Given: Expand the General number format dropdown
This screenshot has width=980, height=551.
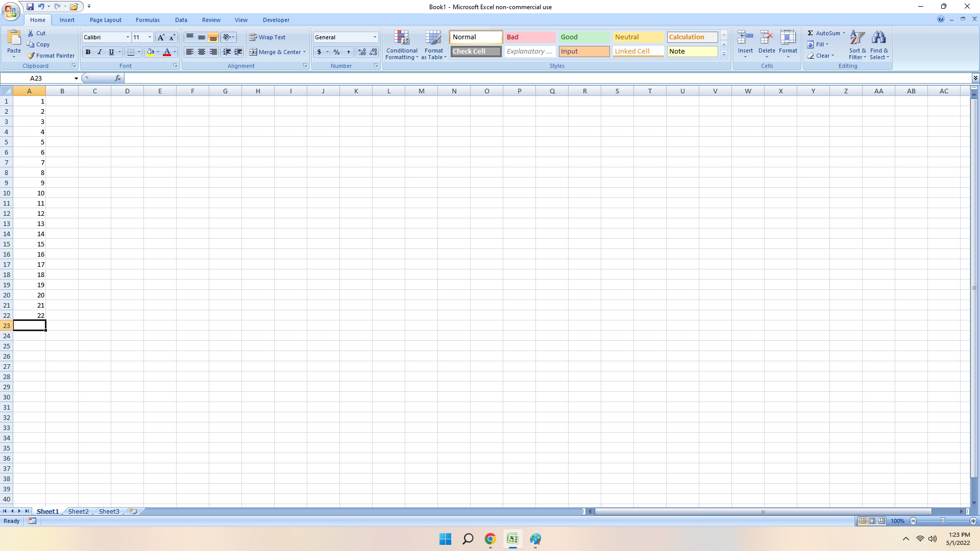Looking at the screenshot, I should click(x=374, y=37).
